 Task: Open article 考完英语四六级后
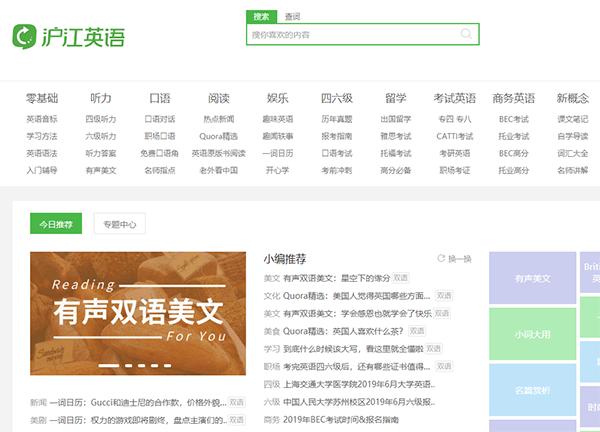click(x=357, y=366)
